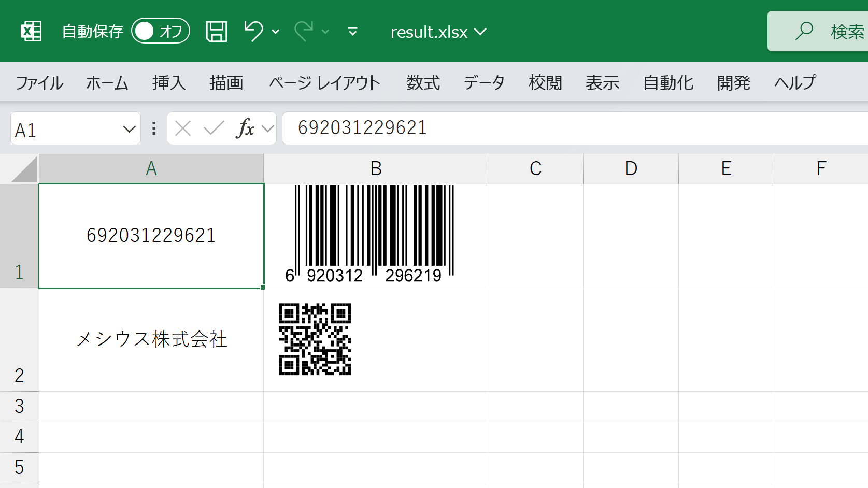Open the データ tab
Viewport: 868px width, 488px height.
click(484, 82)
